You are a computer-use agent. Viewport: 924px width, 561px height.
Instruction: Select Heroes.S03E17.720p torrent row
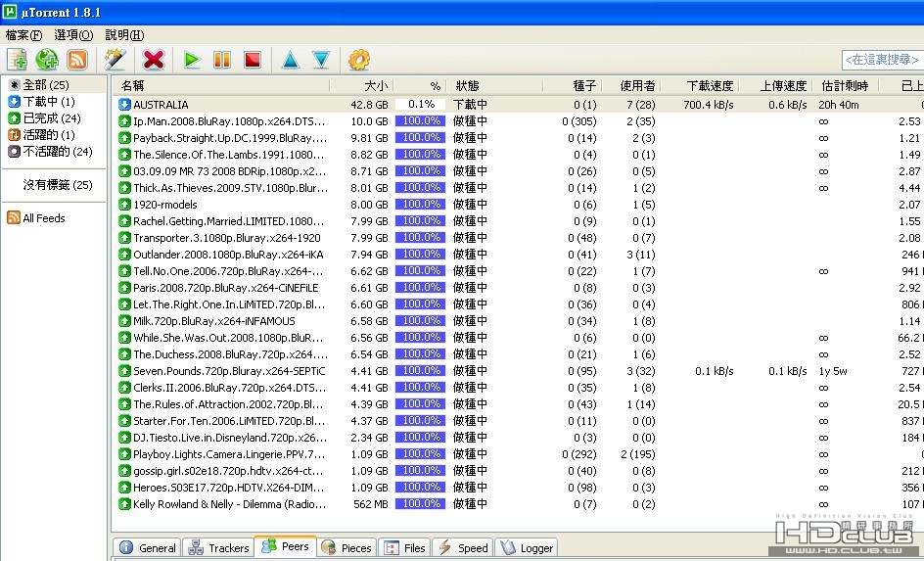[x=518, y=488]
